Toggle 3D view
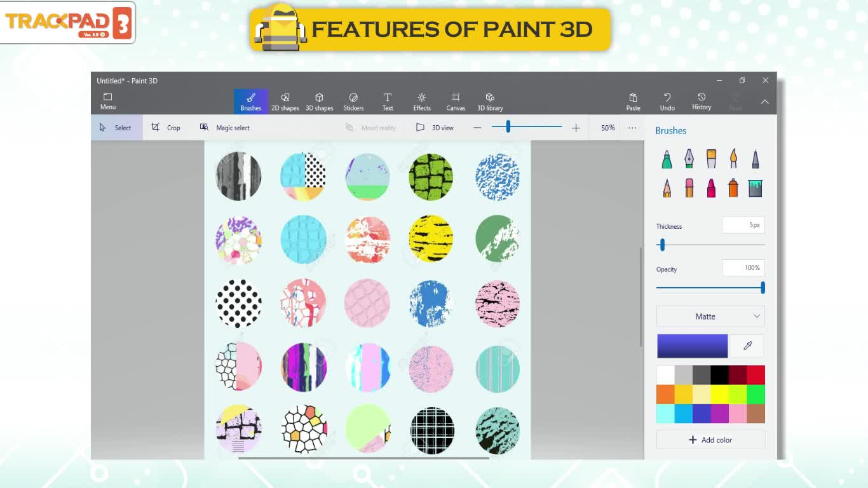868x488 pixels. coord(435,128)
